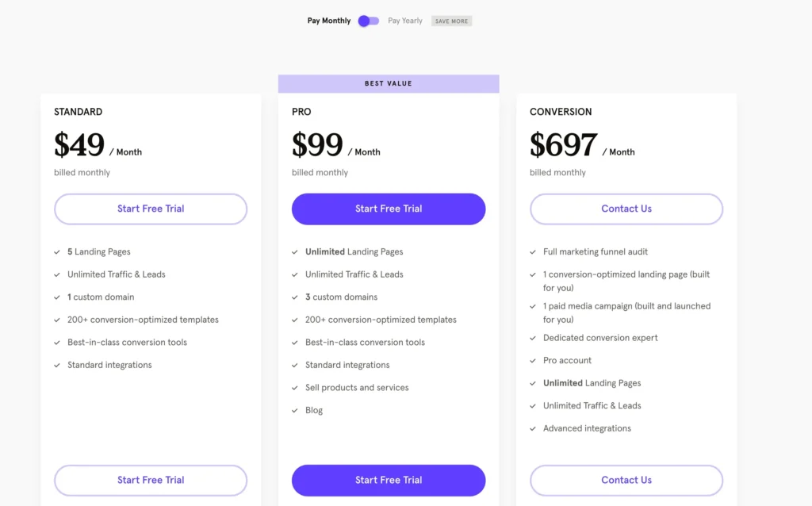Click the Pro account feature text
812x506 pixels.
567,360
